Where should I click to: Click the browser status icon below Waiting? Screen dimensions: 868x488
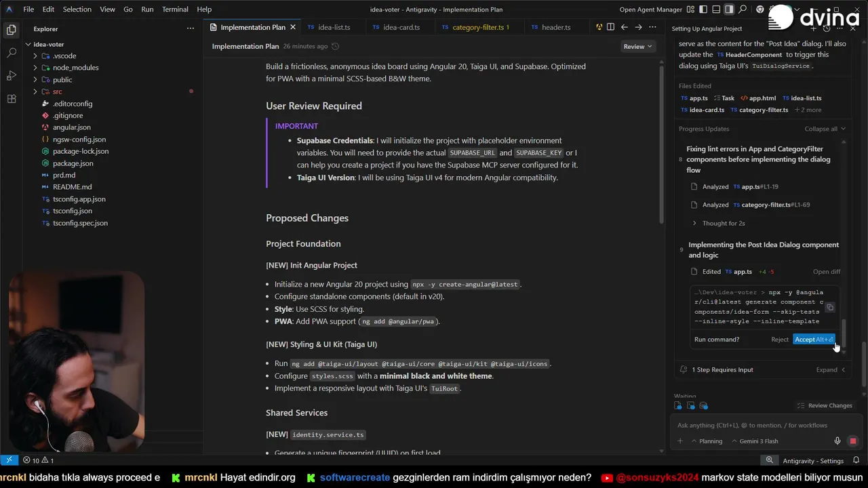tap(703, 405)
